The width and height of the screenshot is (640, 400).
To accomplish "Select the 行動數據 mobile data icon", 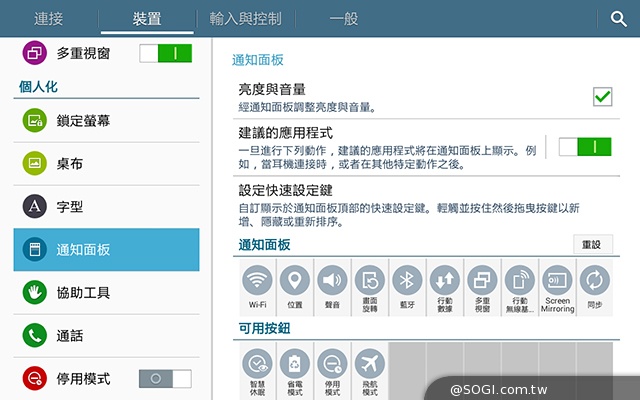I will coord(444,280).
